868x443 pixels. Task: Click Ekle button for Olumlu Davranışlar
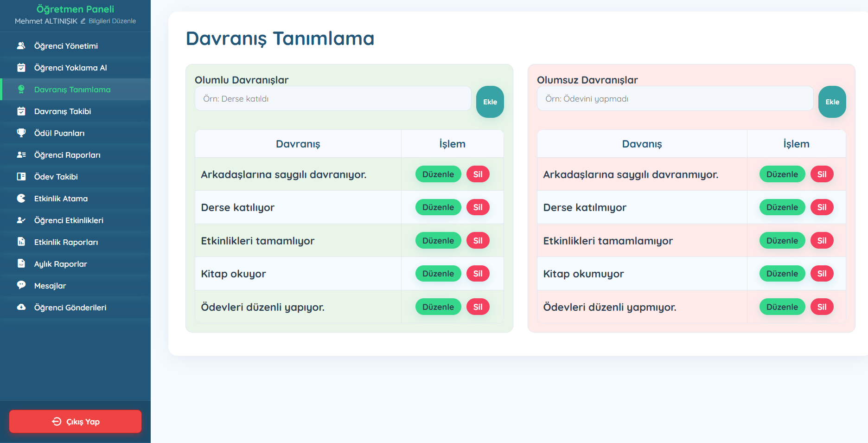(490, 102)
